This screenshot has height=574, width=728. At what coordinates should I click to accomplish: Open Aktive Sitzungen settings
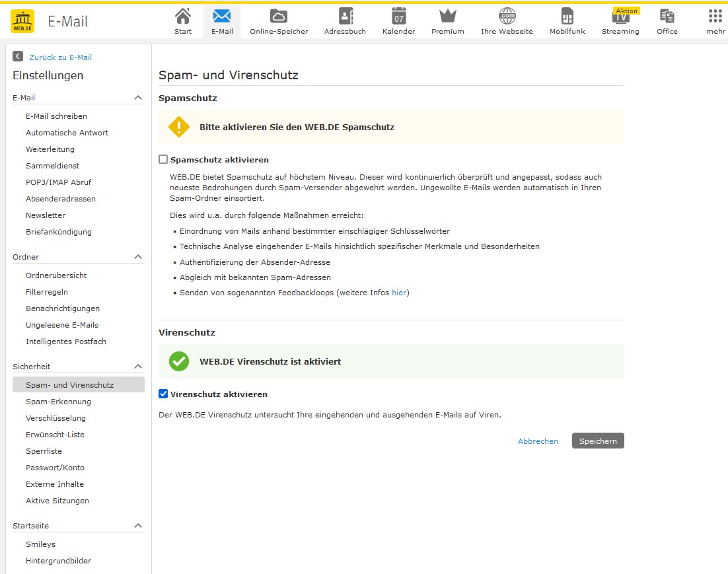pos(57,501)
